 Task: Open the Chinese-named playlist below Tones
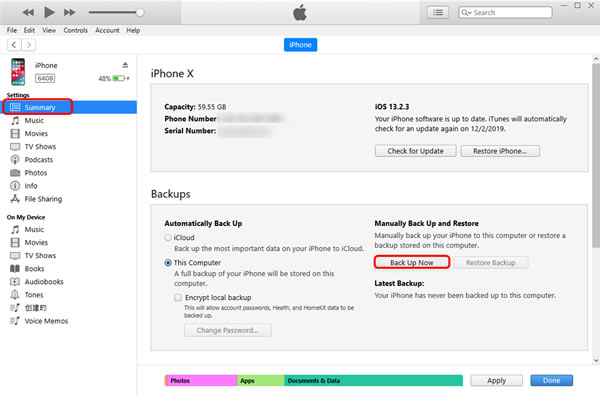tap(69, 308)
